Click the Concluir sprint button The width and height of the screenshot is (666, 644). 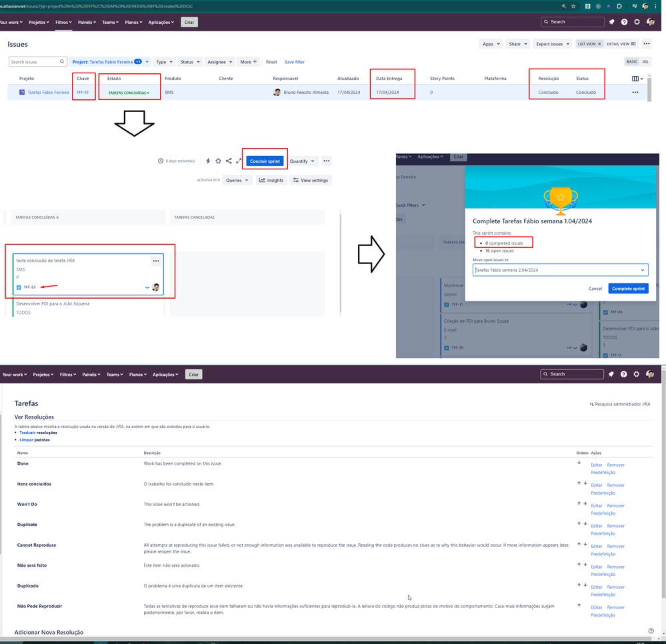[265, 161]
